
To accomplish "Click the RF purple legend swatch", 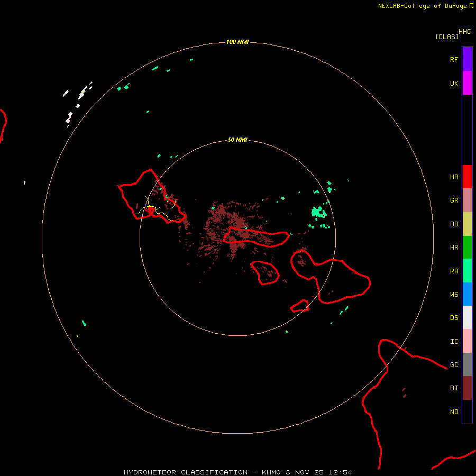I will coord(467,59).
